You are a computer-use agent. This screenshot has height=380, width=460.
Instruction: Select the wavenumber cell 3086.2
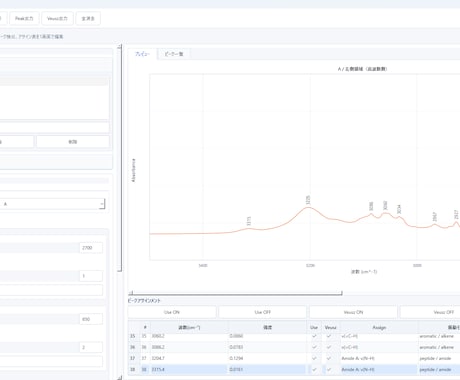pyautogui.click(x=189, y=347)
